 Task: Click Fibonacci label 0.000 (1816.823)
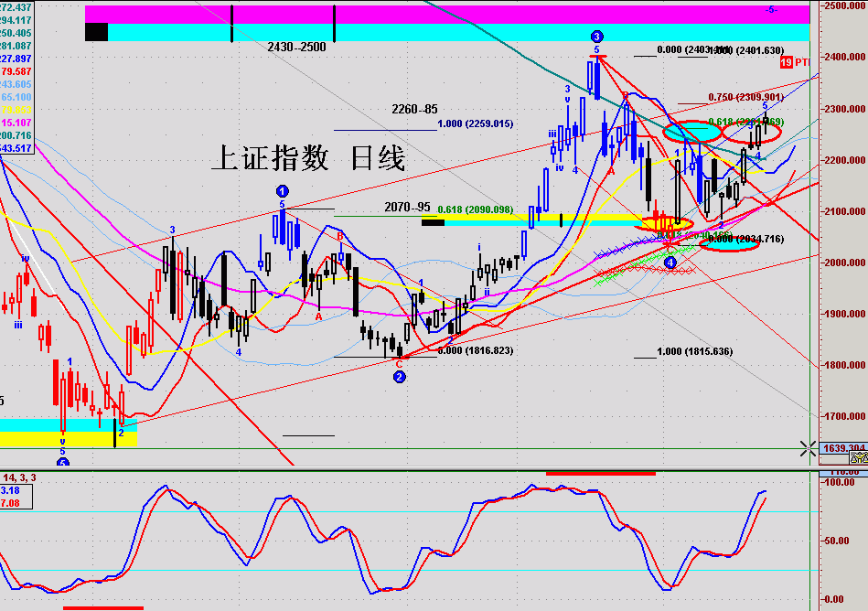click(475, 350)
